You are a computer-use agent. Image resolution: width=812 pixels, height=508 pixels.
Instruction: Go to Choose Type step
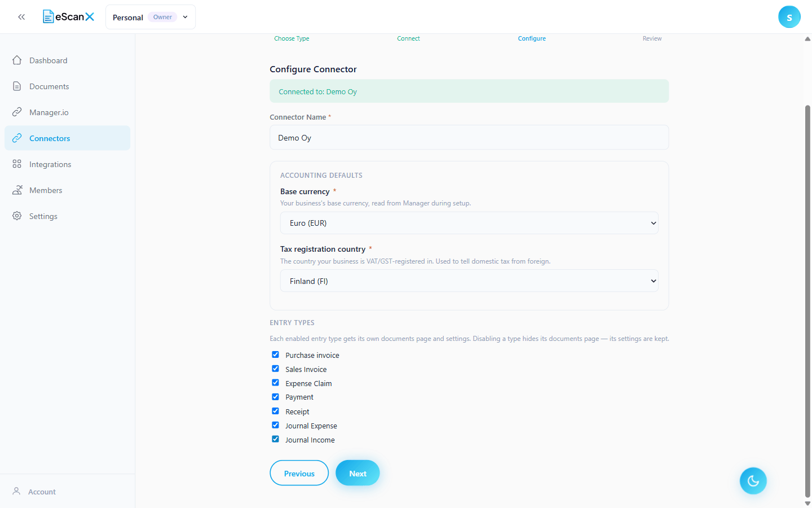click(292, 38)
